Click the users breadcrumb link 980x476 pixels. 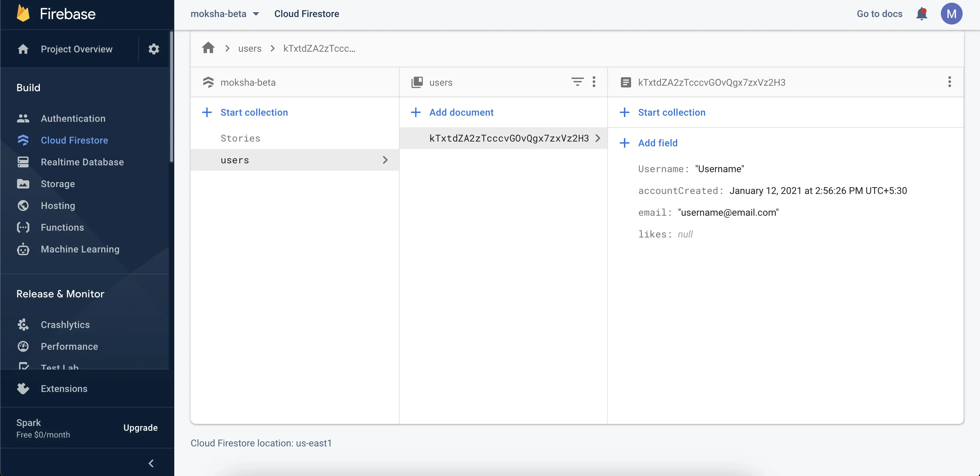point(250,49)
